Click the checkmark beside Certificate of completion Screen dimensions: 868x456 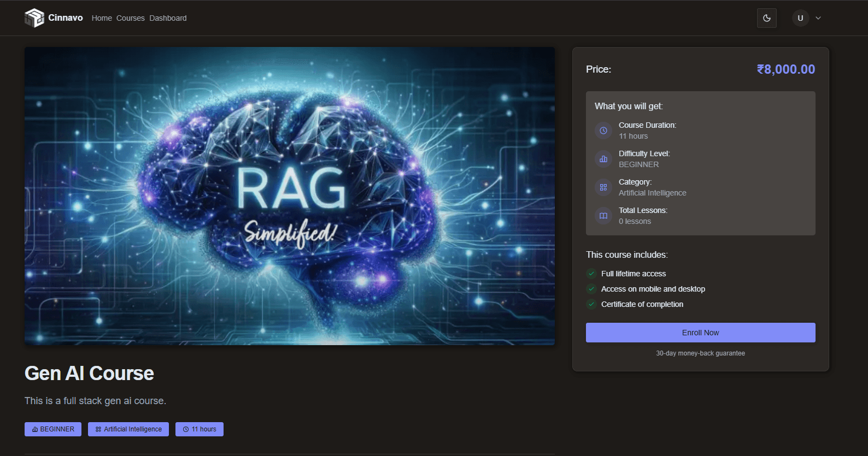[x=591, y=304]
